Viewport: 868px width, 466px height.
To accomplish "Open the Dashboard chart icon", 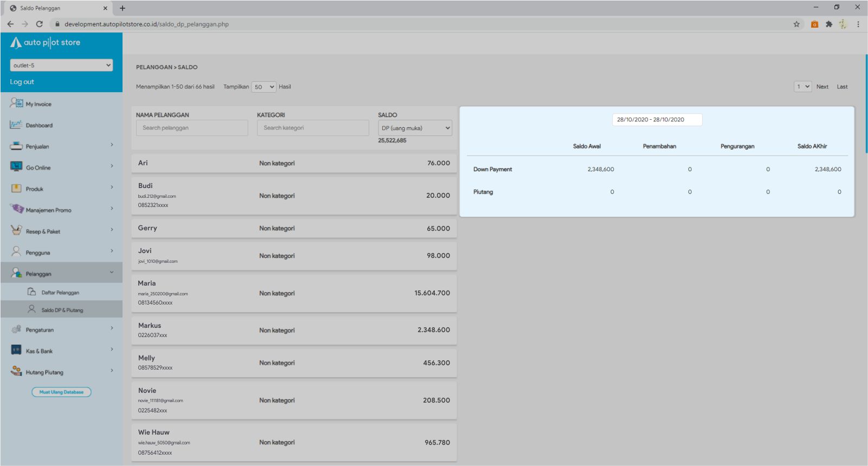I will coord(16,125).
